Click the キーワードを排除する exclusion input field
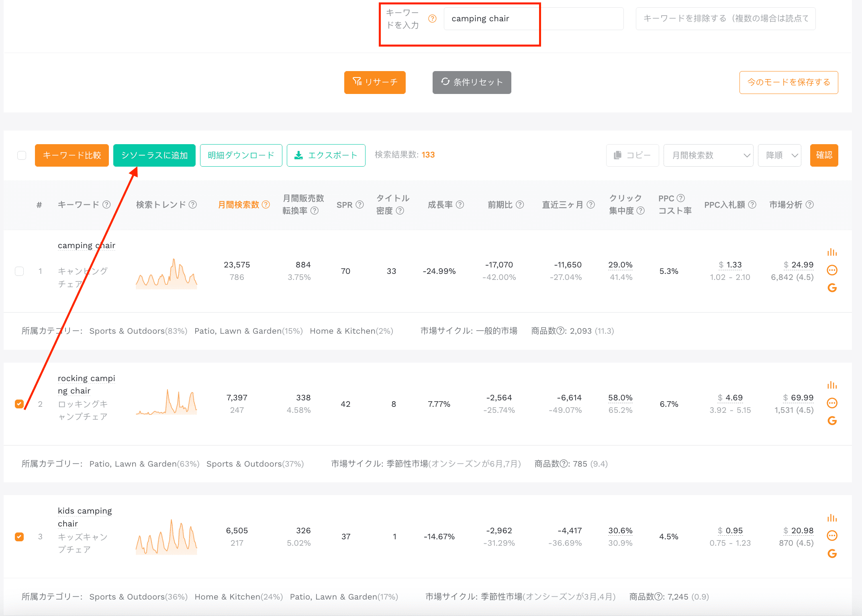The width and height of the screenshot is (862, 616). (x=725, y=18)
